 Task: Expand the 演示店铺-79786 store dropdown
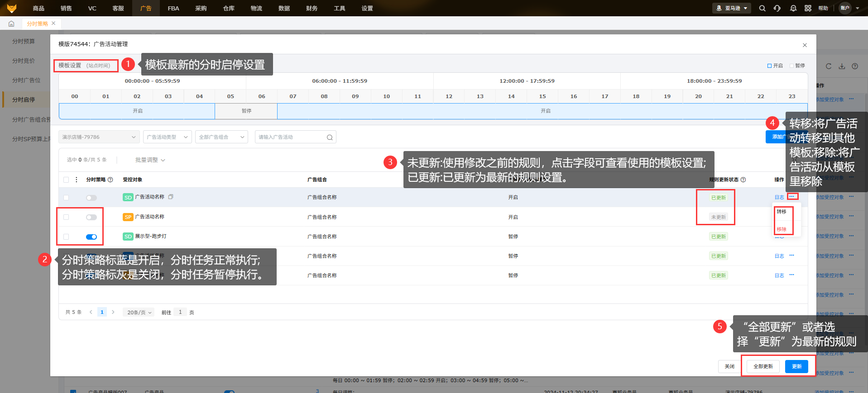[x=99, y=137]
